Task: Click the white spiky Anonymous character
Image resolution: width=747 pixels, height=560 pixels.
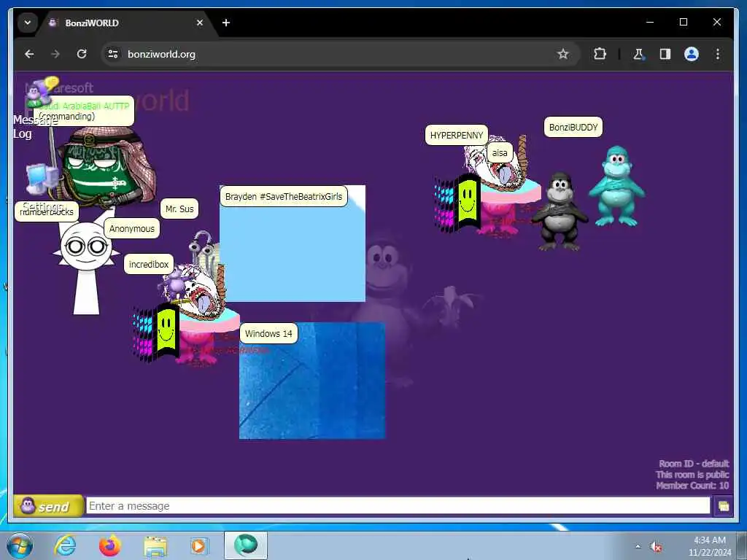Action: [x=86, y=267]
